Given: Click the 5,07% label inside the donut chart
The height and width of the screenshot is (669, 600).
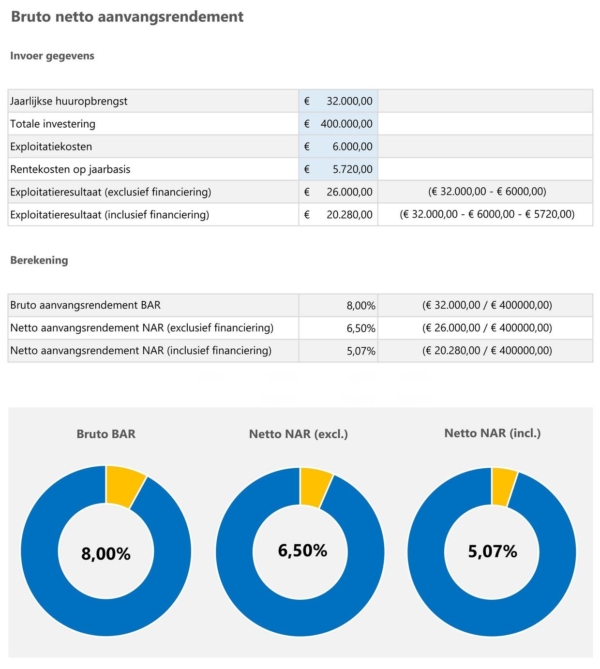Looking at the screenshot, I should (x=491, y=551).
